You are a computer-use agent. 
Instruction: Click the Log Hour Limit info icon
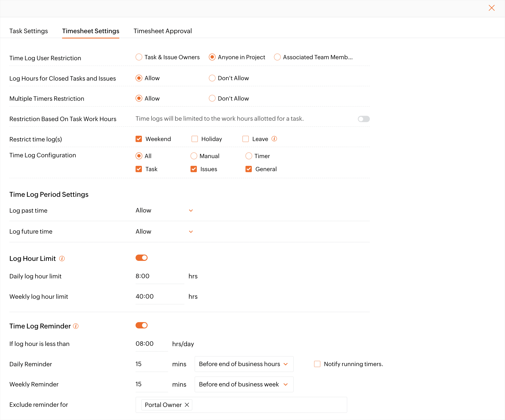62,258
